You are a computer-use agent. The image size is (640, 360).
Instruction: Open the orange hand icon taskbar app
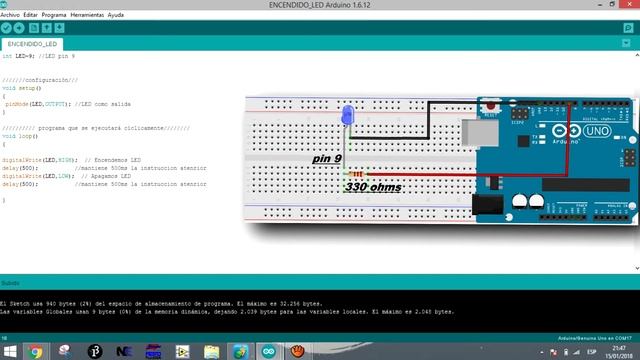coord(298,351)
